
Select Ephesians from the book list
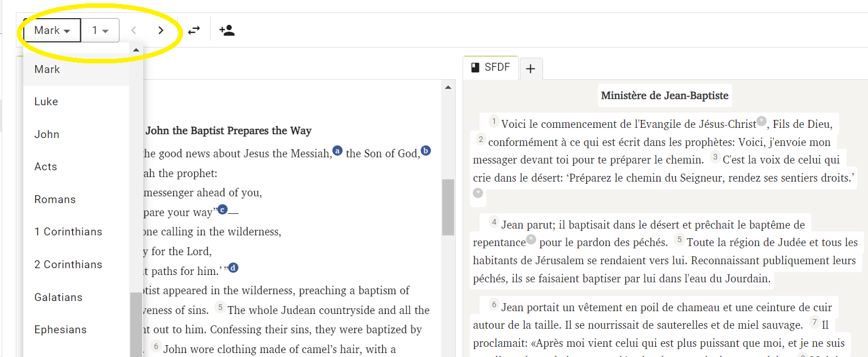pos(76,330)
